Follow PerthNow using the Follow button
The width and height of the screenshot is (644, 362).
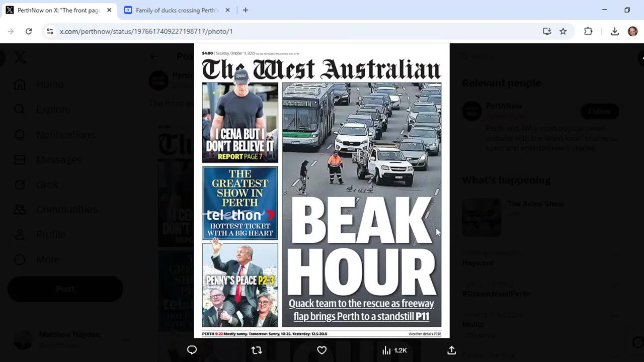(599, 111)
